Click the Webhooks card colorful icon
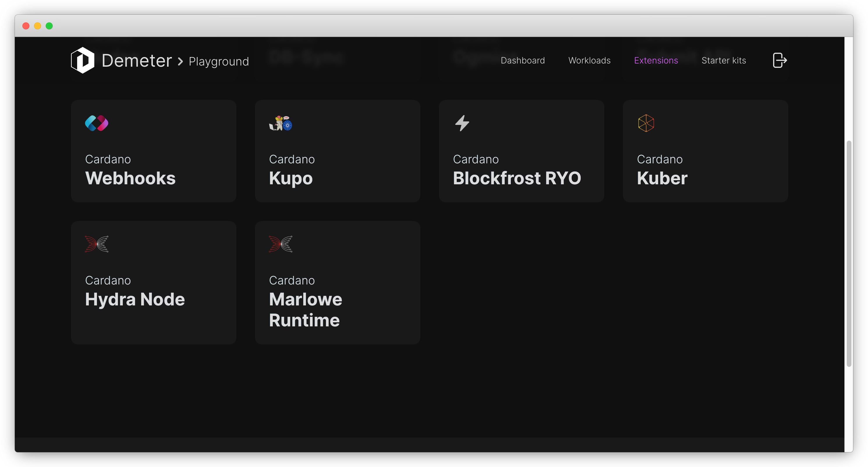The image size is (868, 467). tap(97, 123)
